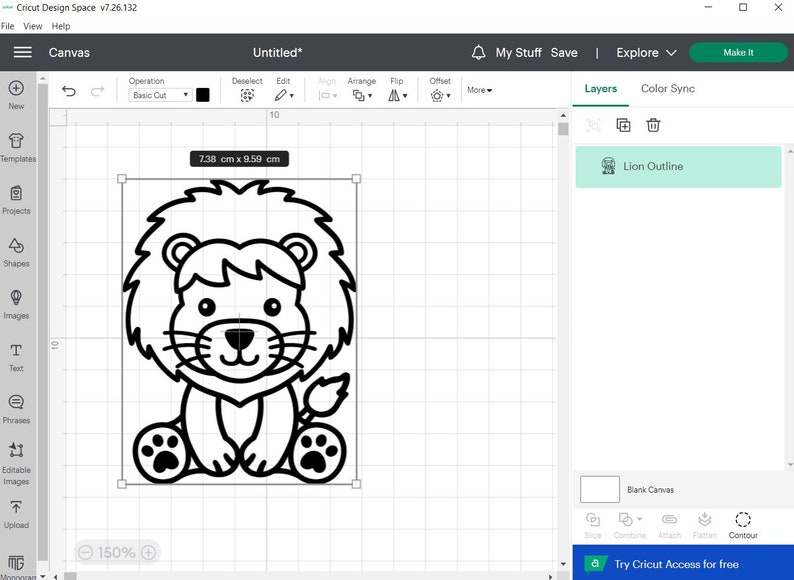Click the Upload icon
The image size is (794, 580).
[x=16, y=507]
